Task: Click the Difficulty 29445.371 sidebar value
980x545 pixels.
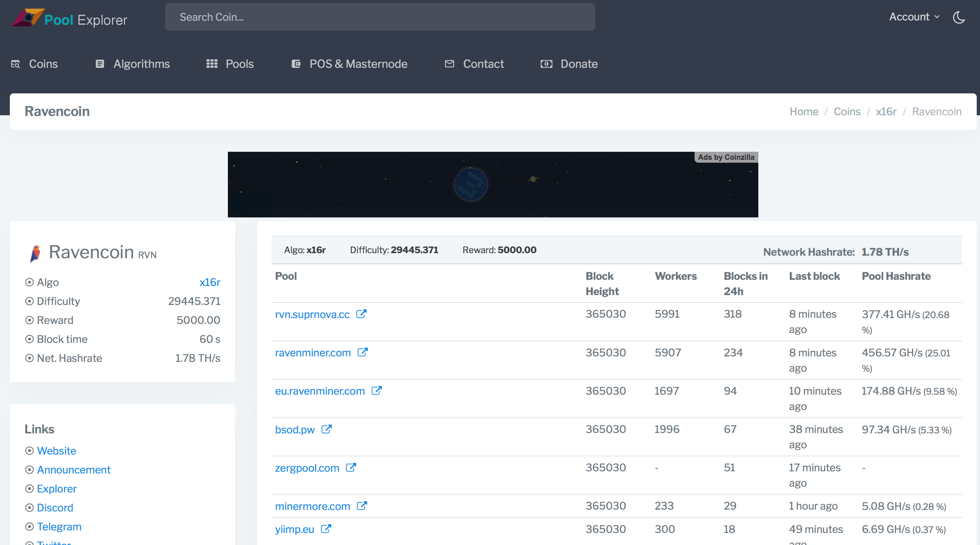Action: pos(194,301)
